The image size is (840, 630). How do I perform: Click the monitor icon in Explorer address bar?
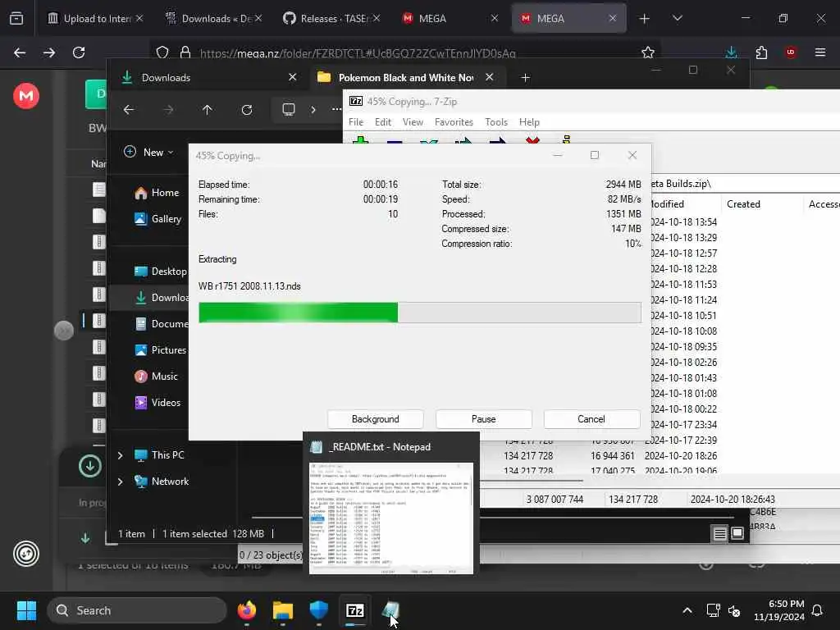point(288,110)
